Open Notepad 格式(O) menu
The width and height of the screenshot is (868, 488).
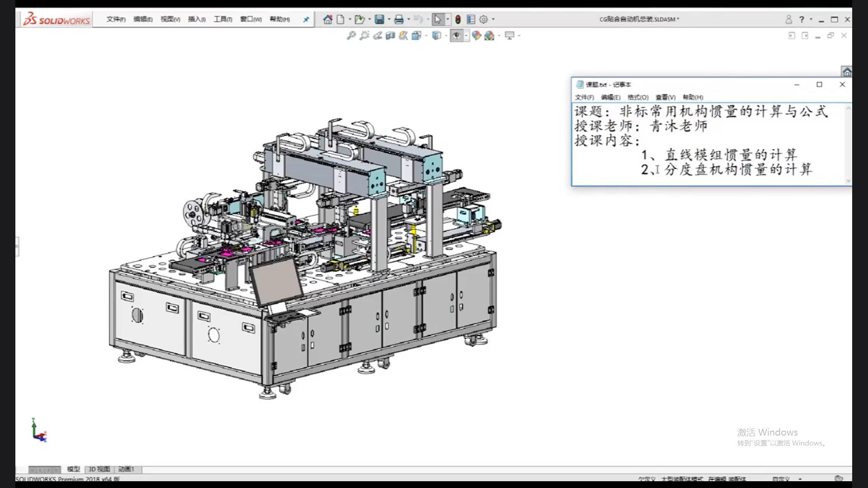coord(638,97)
